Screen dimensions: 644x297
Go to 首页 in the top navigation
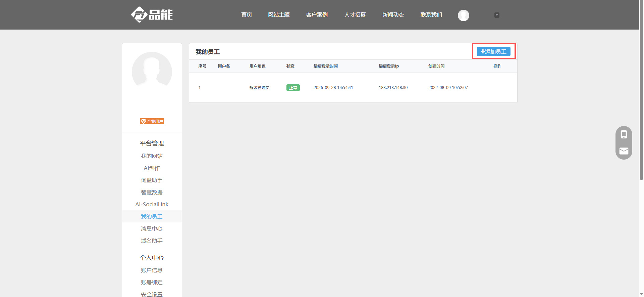point(247,15)
